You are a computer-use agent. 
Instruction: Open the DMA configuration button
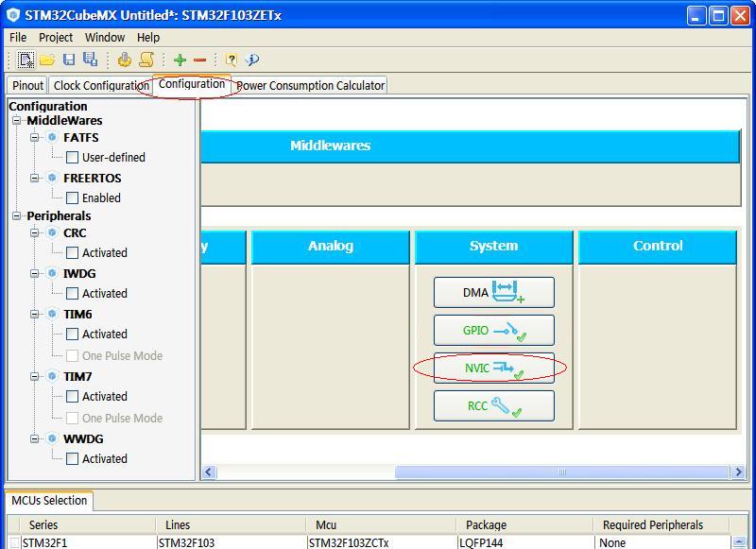pos(493,292)
